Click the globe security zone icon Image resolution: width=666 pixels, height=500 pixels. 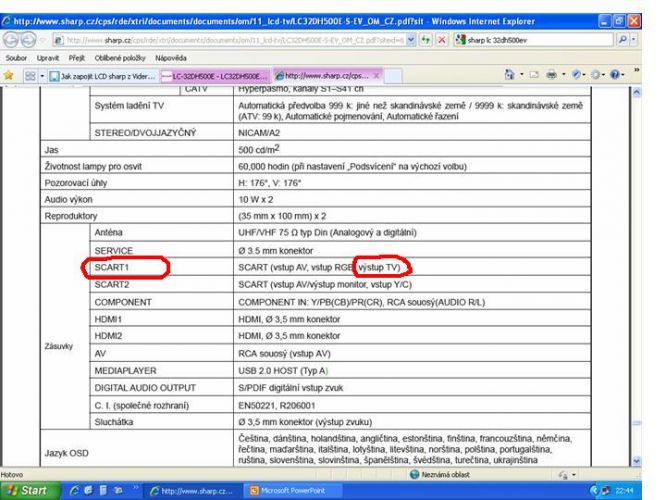click(415, 475)
